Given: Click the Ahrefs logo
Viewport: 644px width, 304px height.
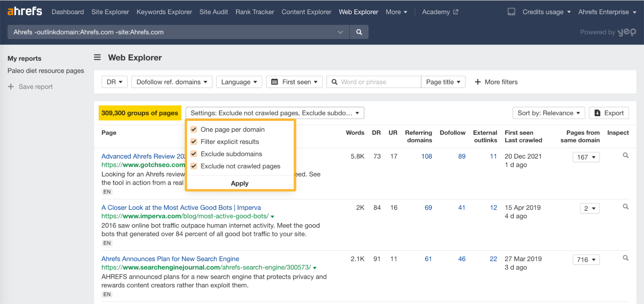Looking at the screenshot, I should point(25,11).
